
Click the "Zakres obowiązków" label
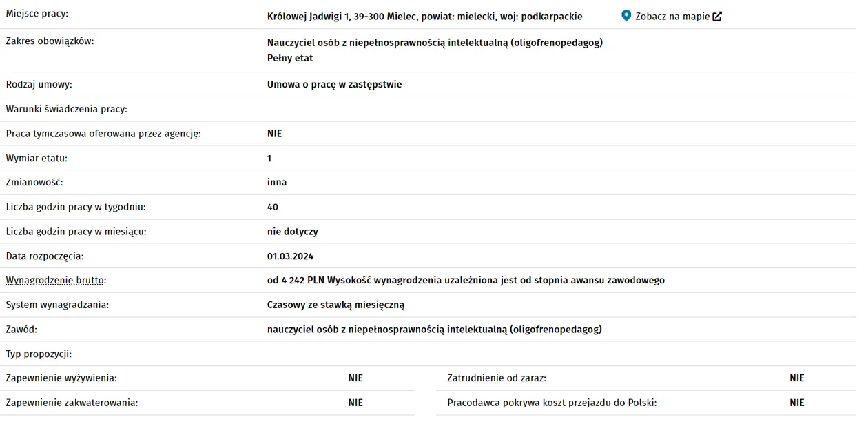tap(50, 41)
